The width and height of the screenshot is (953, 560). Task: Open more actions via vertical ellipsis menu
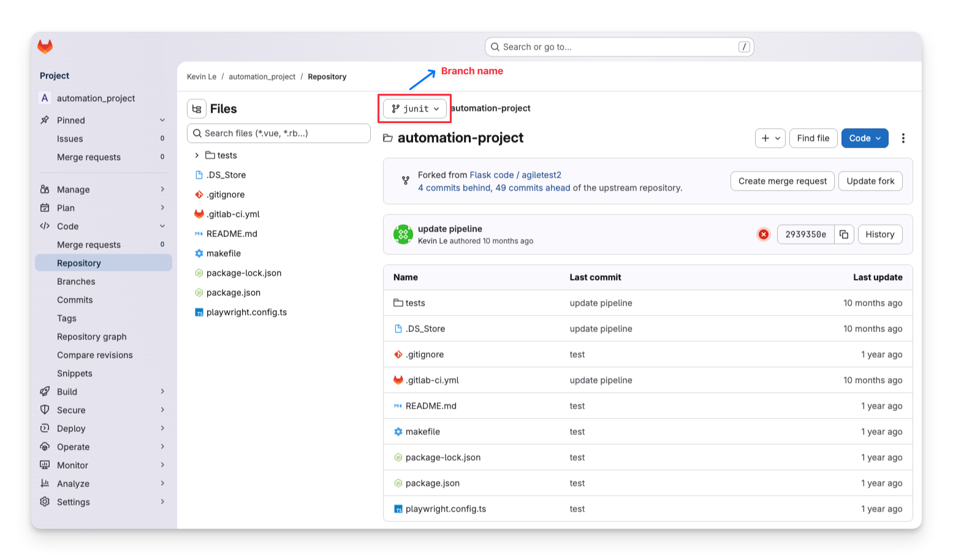pos(903,138)
